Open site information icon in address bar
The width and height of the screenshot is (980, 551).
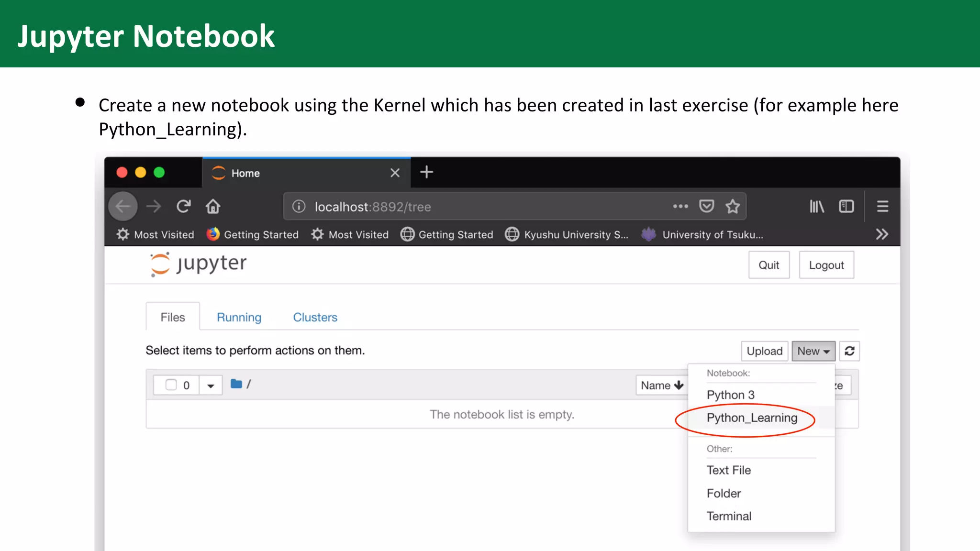(299, 207)
